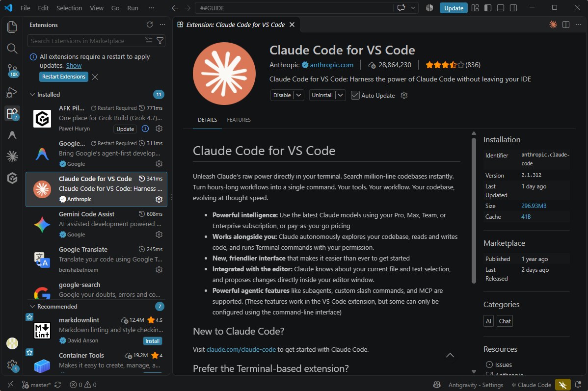Open Source Control view with 10K badge
Screen dimensions: 588x391
click(12, 70)
